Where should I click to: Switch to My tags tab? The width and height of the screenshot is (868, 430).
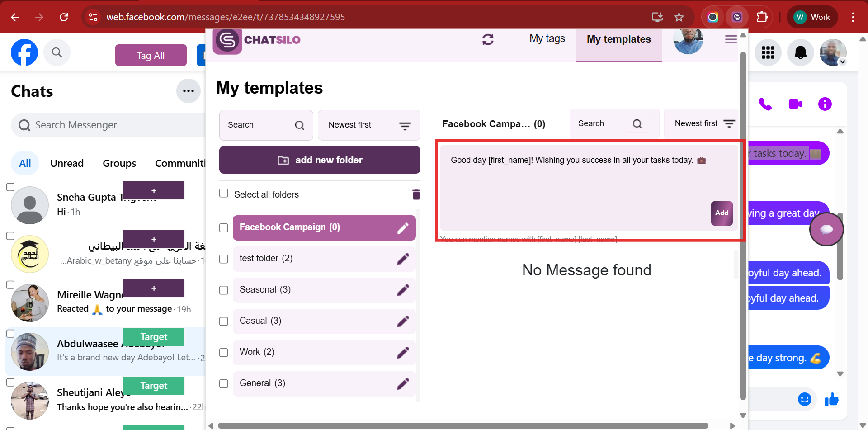click(x=547, y=39)
